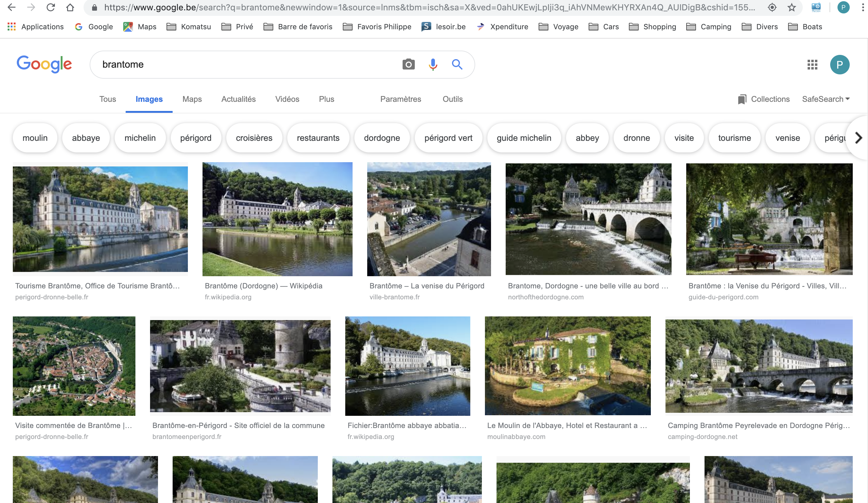The height and width of the screenshot is (503, 868).
Task: Open the Plus more options menu
Action: pyautogui.click(x=326, y=99)
